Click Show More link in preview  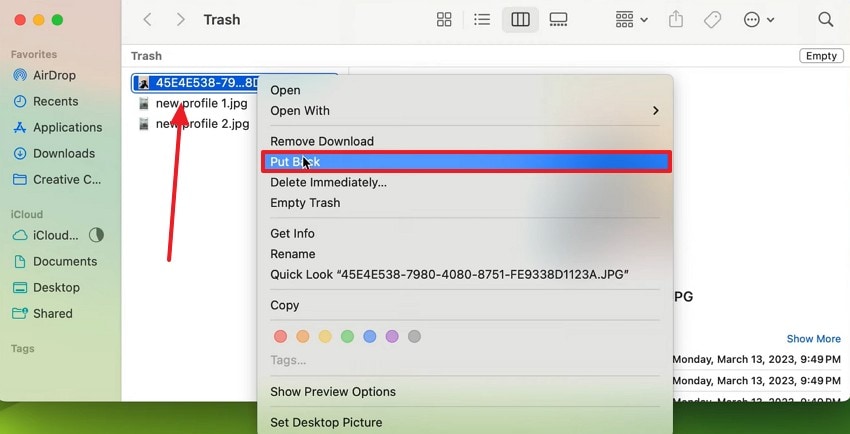click(813, 339)
